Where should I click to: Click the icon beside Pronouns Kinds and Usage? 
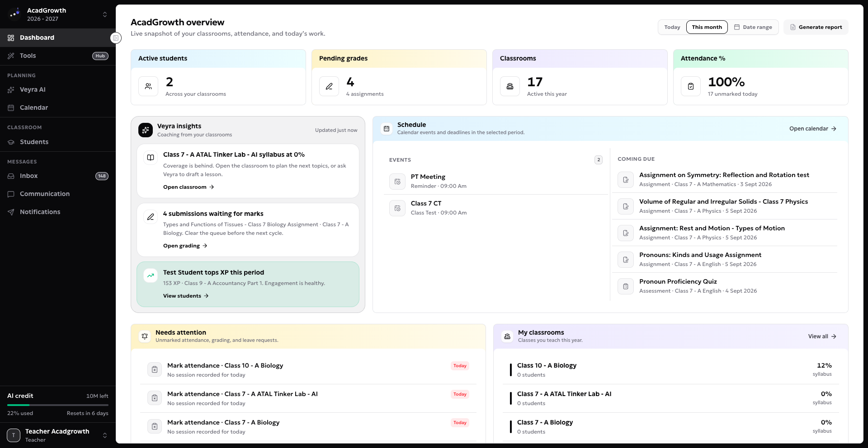pyautogui.click(x=626, y=260)
